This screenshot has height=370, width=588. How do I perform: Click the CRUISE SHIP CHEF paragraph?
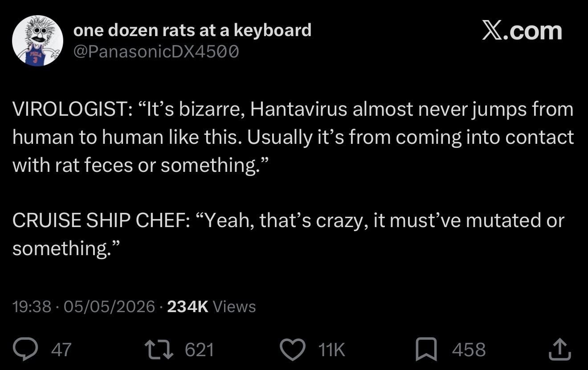pyautogui.click(x=289, y=234)
